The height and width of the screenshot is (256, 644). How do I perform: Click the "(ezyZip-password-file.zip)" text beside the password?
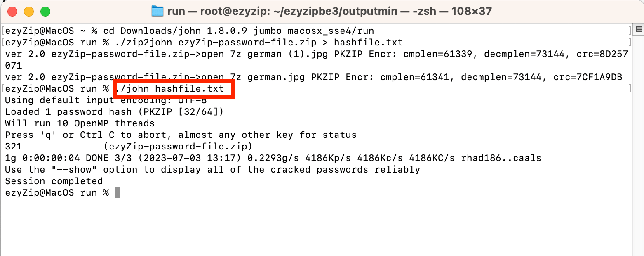[x=178, y=147]
